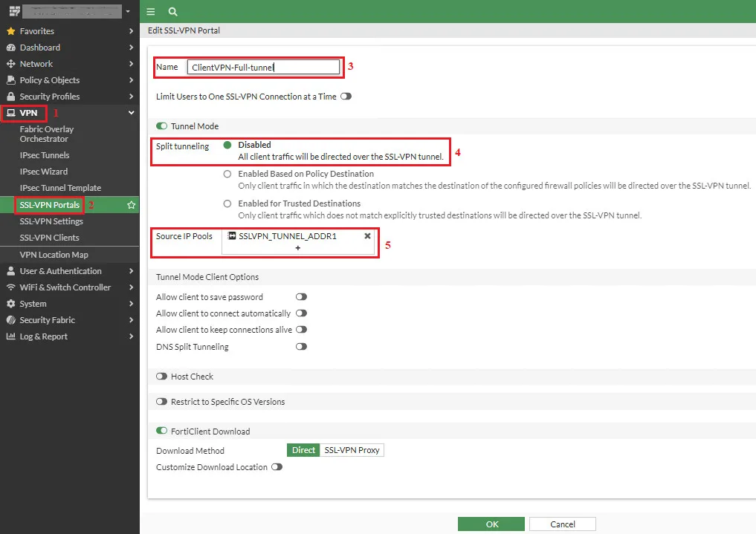Screen dimensions: 756x534
Task: Open the device name dropdown arrow at top
Action: click(128, 11)
